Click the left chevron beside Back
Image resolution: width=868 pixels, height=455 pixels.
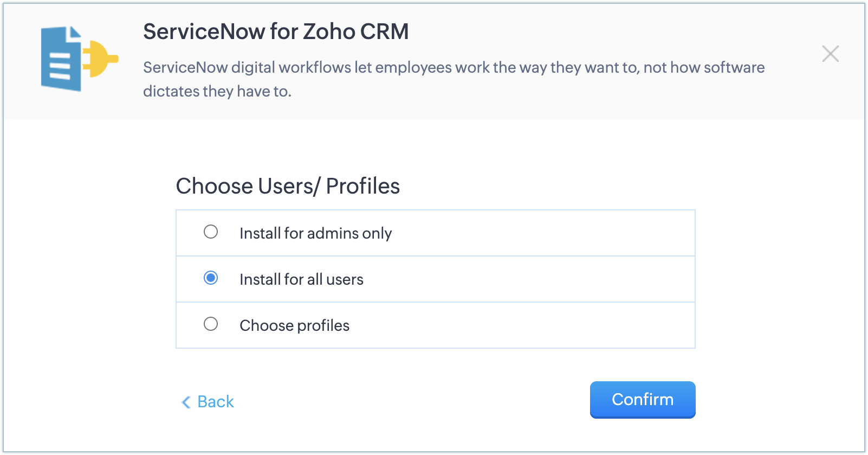[x=186, y=402]
